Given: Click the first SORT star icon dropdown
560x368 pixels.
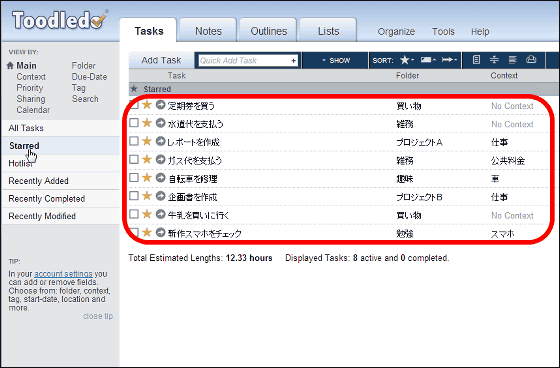Looking at the screenshot, I should (406, 60).
